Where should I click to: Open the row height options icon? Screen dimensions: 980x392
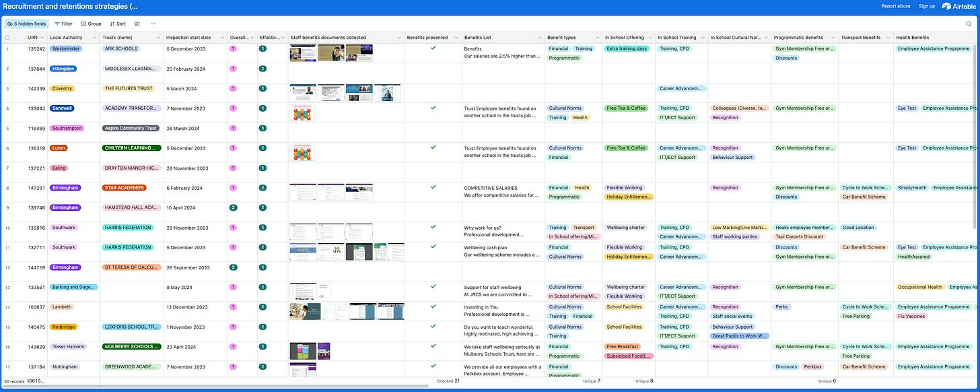(x=138, y=24)
